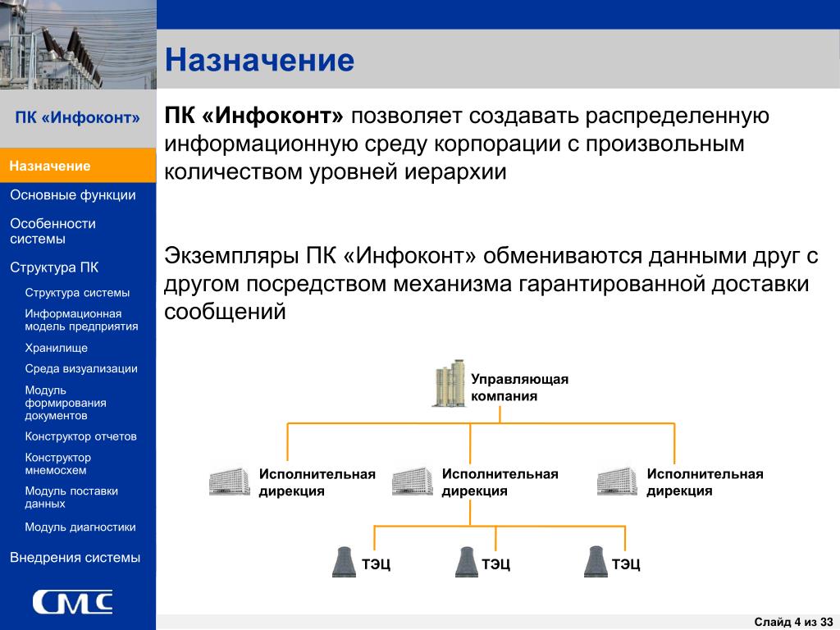840x630 pixels.
Task: Click the right Исполнительная дирекция building icon
Action: coord(617,481)
